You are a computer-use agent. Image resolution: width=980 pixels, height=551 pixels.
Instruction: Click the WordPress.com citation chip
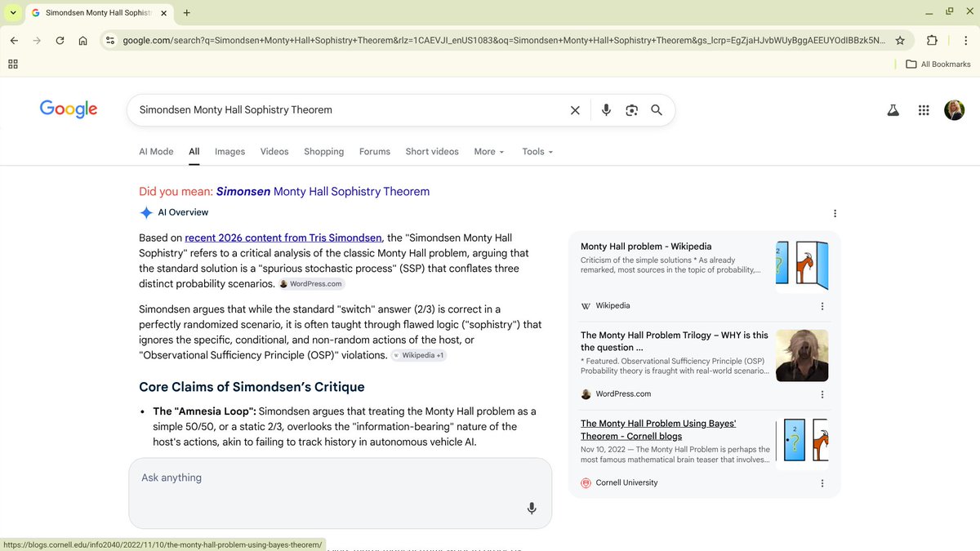click(311, 284)
